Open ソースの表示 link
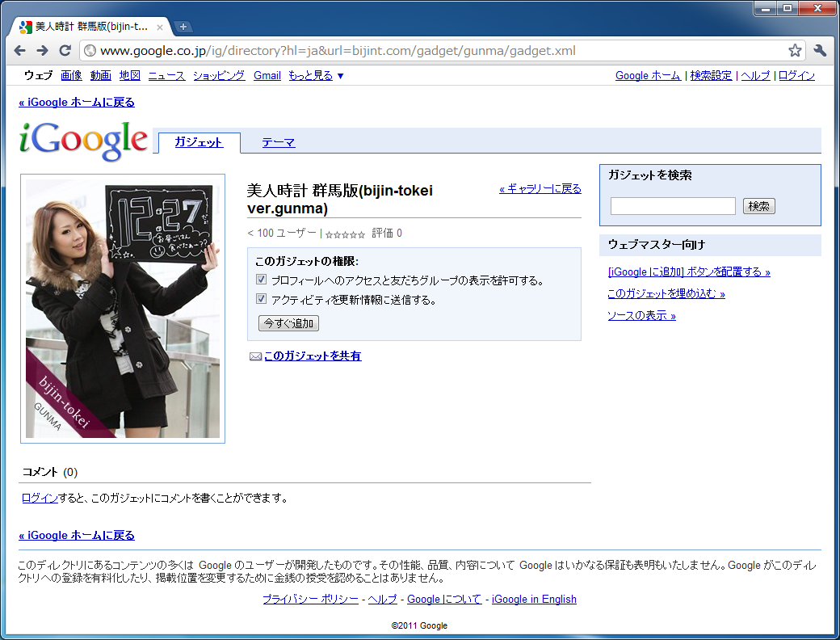Screen dimensions: 840x640 tap(642, 316)
